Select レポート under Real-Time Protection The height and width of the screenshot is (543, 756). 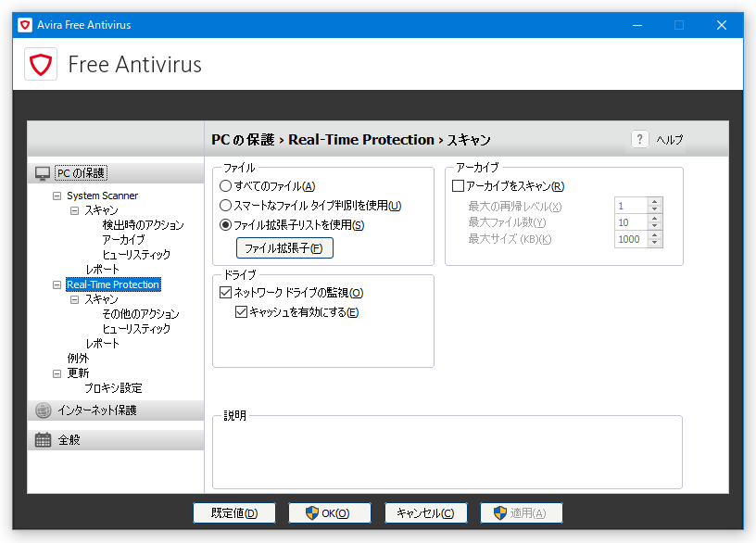tap(102, 344)
